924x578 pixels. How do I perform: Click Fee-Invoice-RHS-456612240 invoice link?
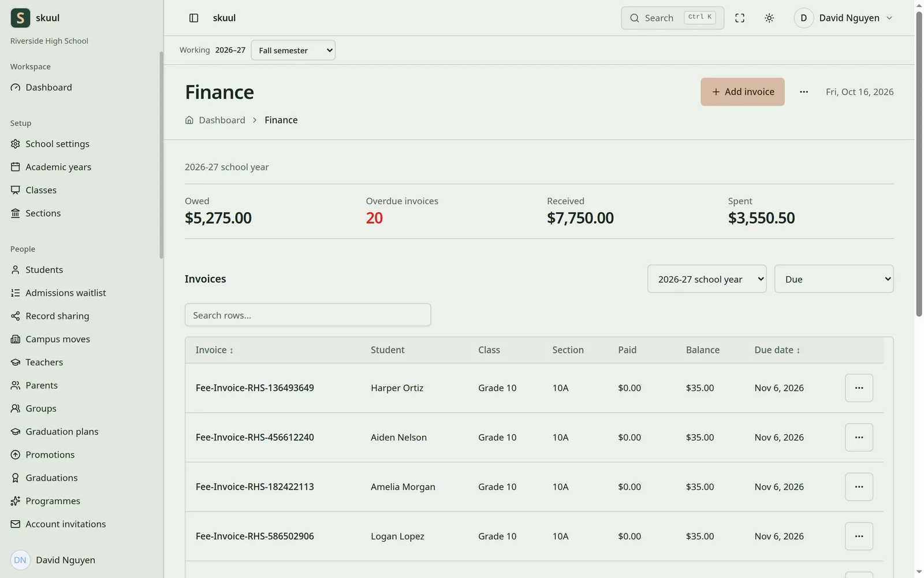(255, 438)
